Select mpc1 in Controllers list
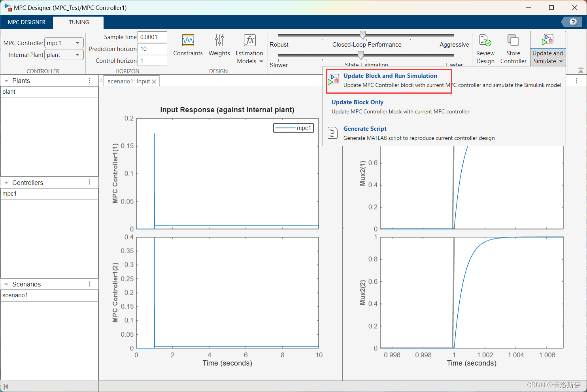 coord(49,194)
